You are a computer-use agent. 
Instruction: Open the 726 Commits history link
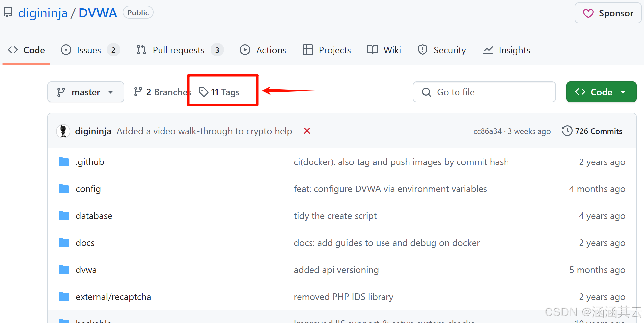592,131
